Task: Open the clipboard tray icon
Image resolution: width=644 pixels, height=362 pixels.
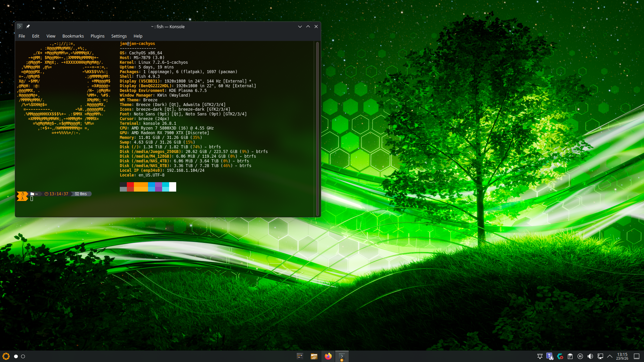Action: coord(570,356)
